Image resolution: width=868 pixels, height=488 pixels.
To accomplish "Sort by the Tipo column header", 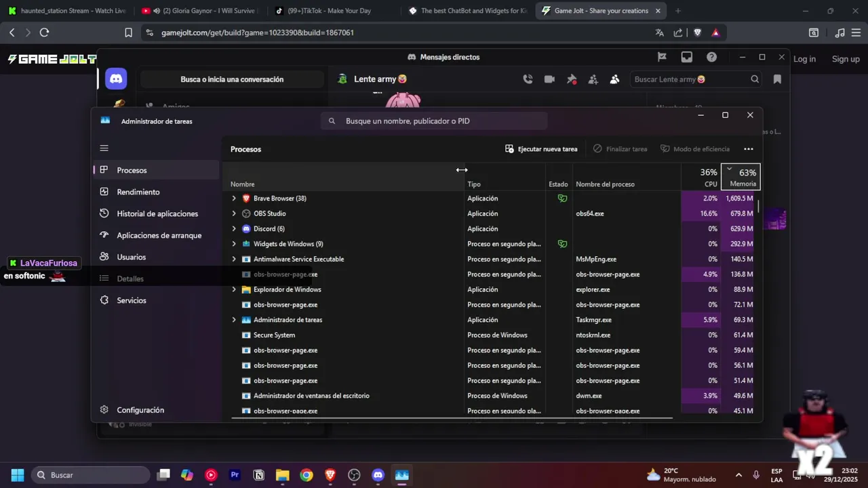I will [505, 177].
